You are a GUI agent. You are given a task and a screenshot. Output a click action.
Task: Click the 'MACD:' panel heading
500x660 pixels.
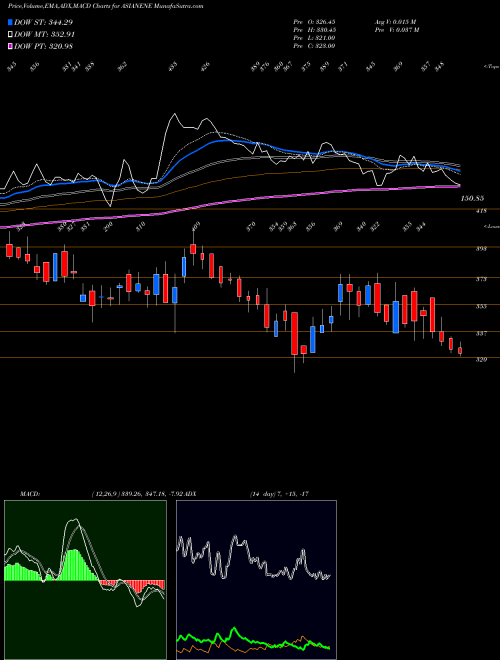(30, 494)
